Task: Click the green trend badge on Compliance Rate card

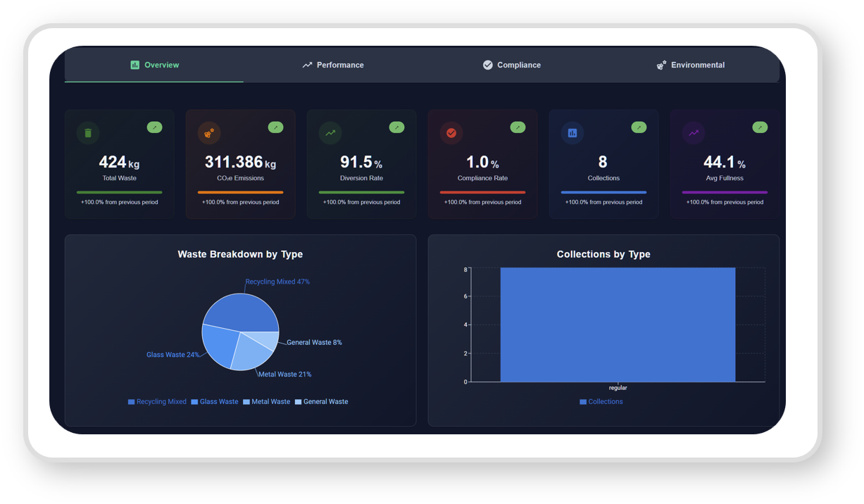Action: (518, 127)
